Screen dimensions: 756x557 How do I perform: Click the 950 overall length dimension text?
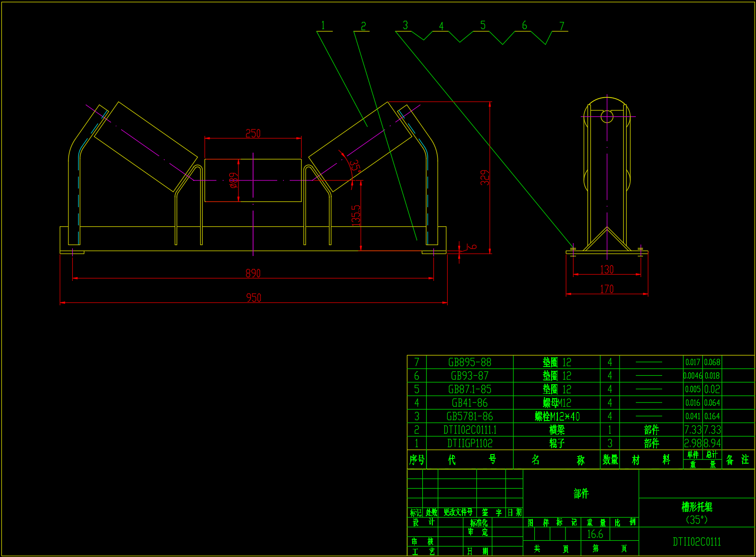253,298
